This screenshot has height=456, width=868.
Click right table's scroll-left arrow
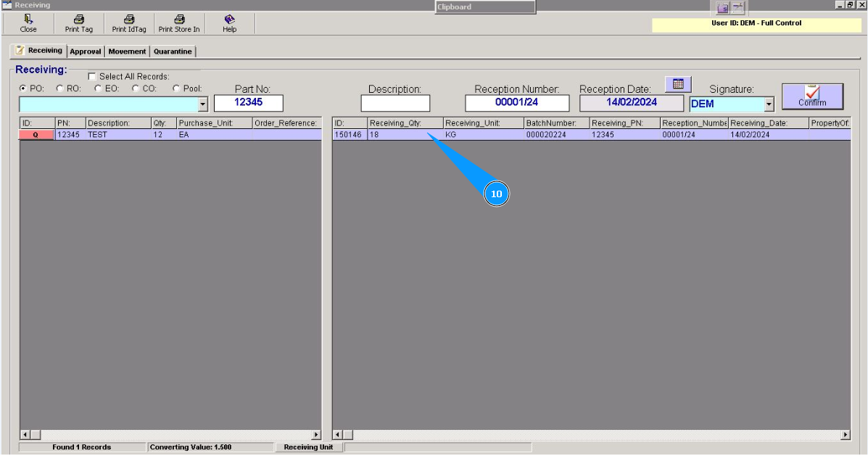pos(338,435)
